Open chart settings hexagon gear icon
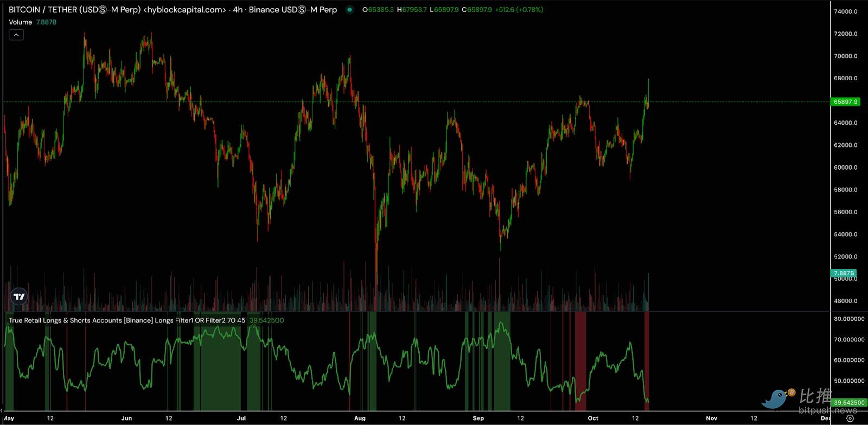This screenshot has width=868, height=425. pyautogui.click(x=850, y=418)
